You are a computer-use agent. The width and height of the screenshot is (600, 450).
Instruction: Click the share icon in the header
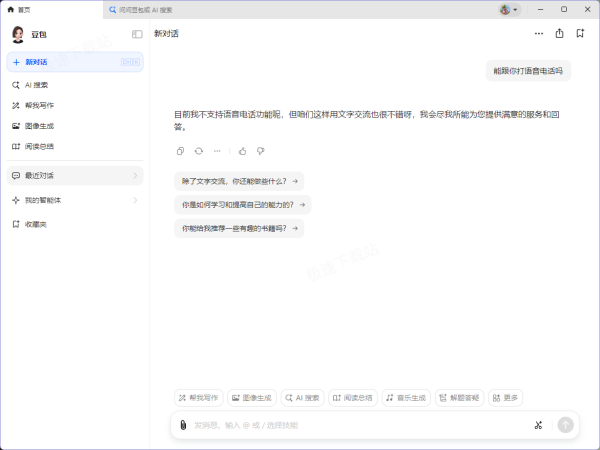(559, 33)
